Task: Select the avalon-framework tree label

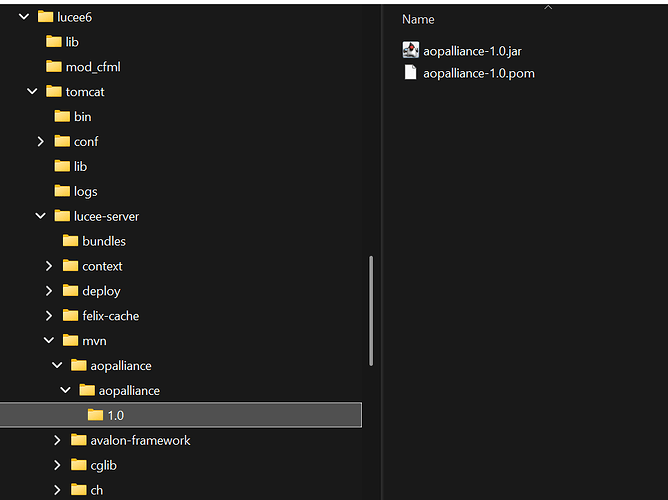Action: pyautogui.click(x=140, y=440)
